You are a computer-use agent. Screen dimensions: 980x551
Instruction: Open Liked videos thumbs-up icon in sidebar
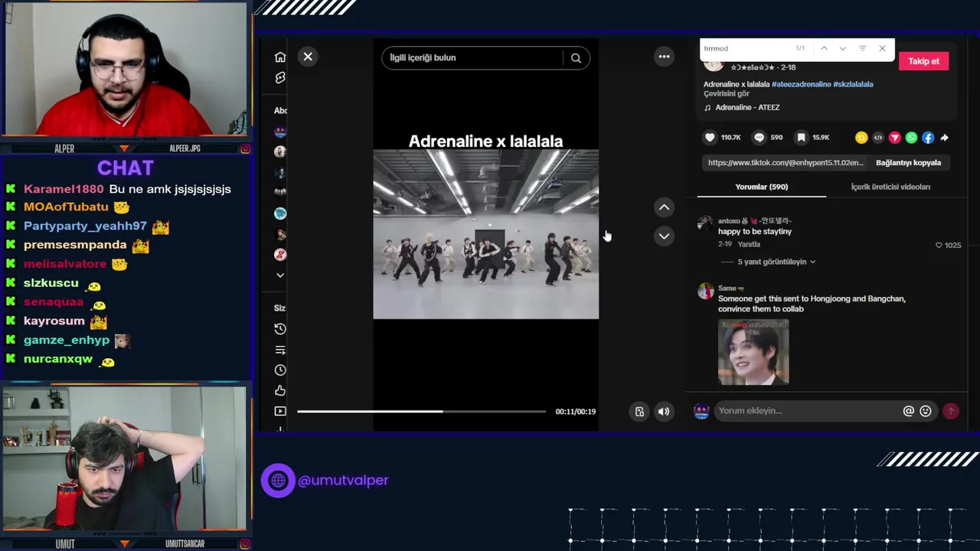click(280, 391)
